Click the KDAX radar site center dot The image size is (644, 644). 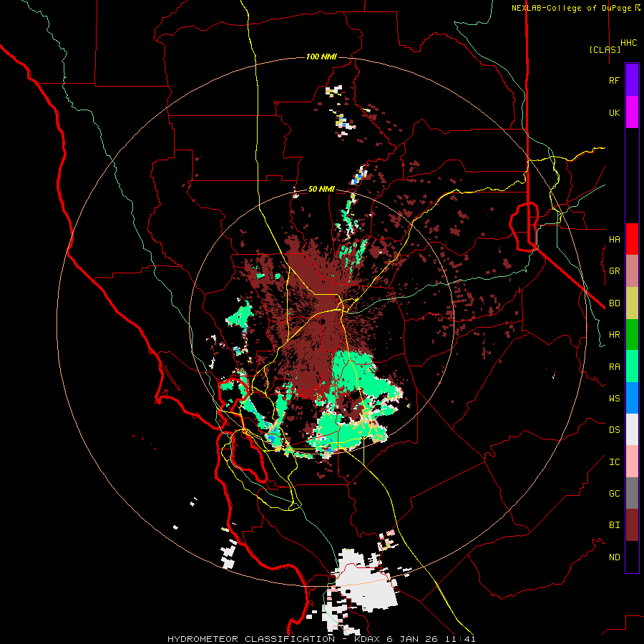coord(323,321)
